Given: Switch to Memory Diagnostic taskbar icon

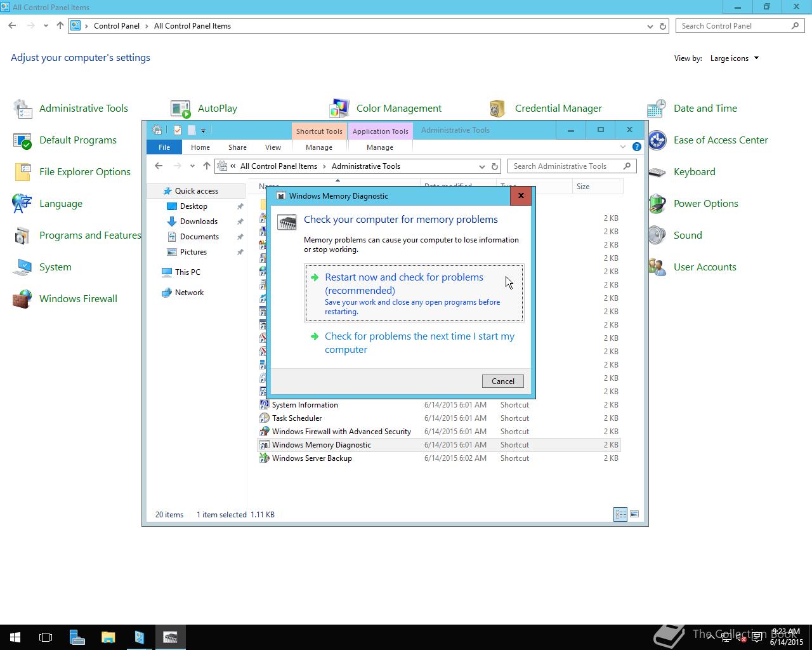Looking at the screenshot, I should pyautogui.click(x=170, y=637).
